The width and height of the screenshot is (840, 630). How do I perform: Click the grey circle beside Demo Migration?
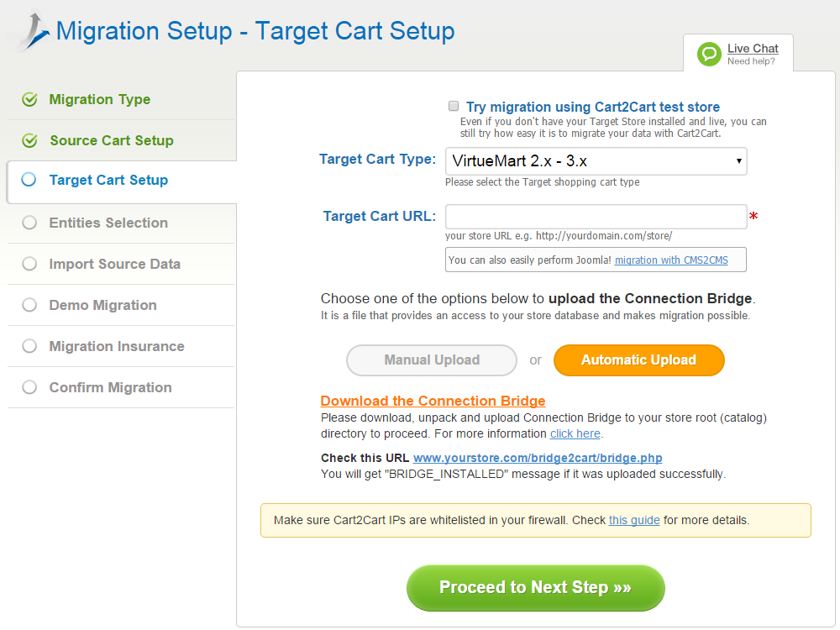click(x=29, y=305)
